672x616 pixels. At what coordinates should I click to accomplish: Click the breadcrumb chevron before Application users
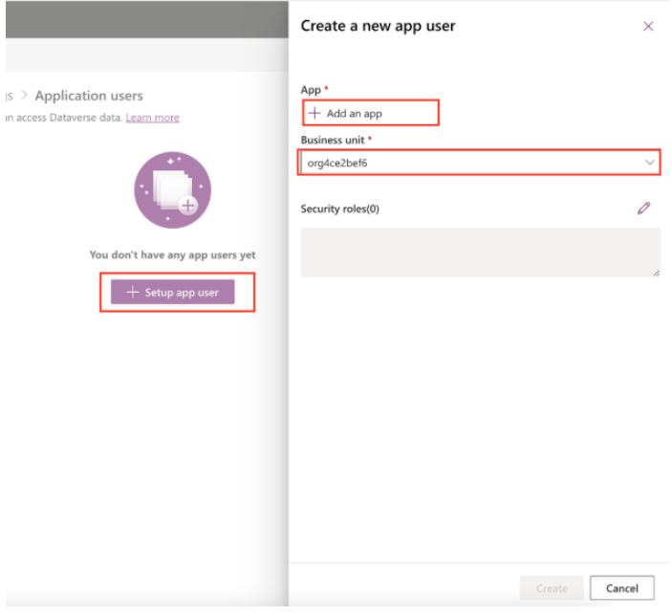[25, 96]
